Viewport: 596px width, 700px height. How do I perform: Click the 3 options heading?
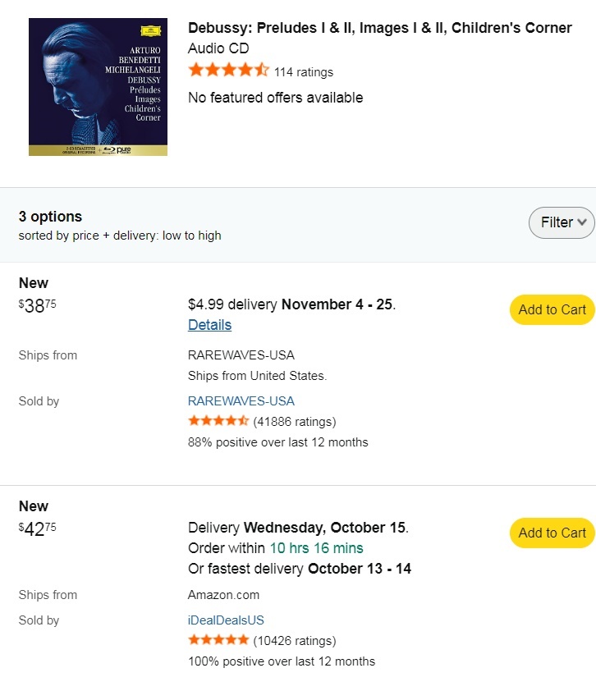click(x=50, y=217)
